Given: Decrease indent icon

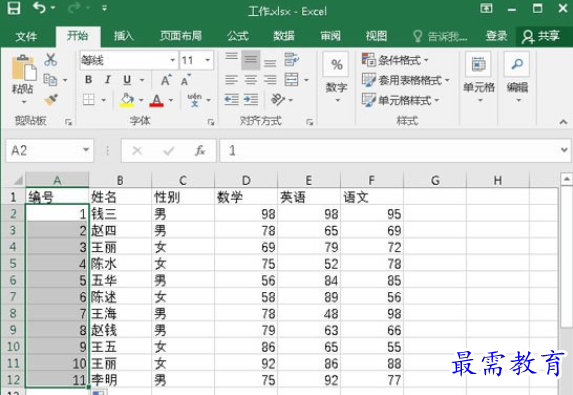Looking at the screenshot, I should [231, 99].
